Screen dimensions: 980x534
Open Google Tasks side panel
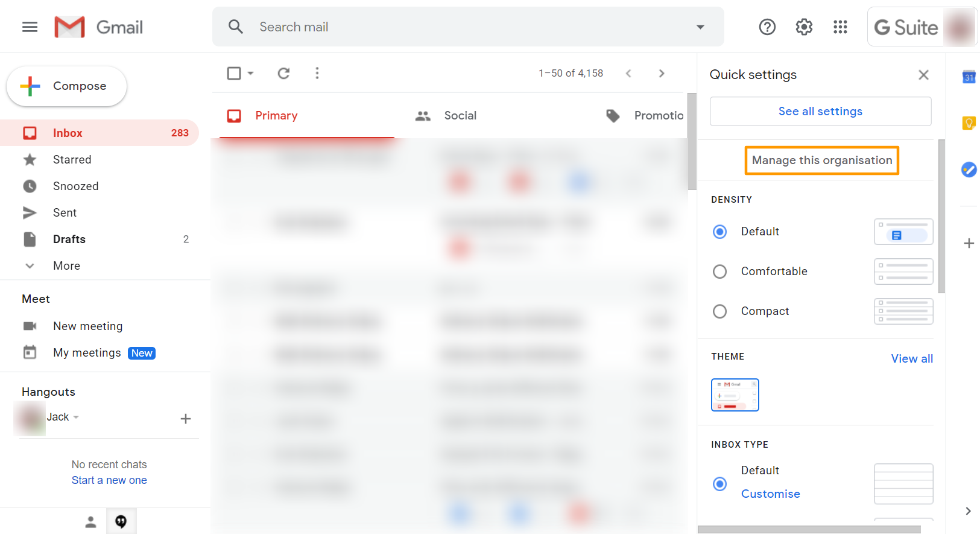point(969,170)
